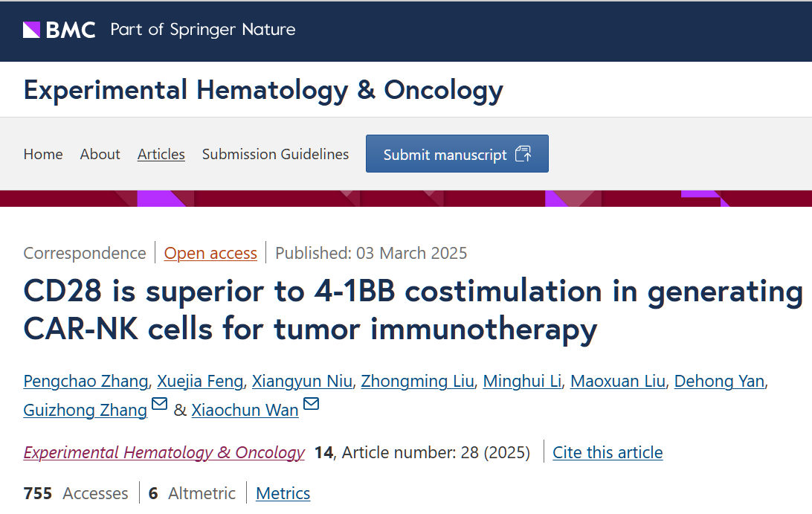Go to the About page
Viewport: 812px width, 514px height.
pyautogui.click(x=100, y=154)
